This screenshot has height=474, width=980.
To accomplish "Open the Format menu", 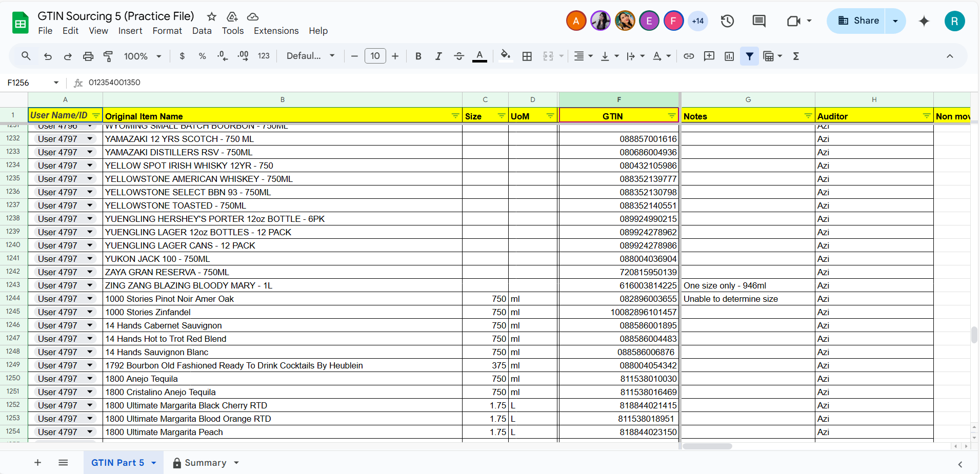I will click(x=167, y=31).
